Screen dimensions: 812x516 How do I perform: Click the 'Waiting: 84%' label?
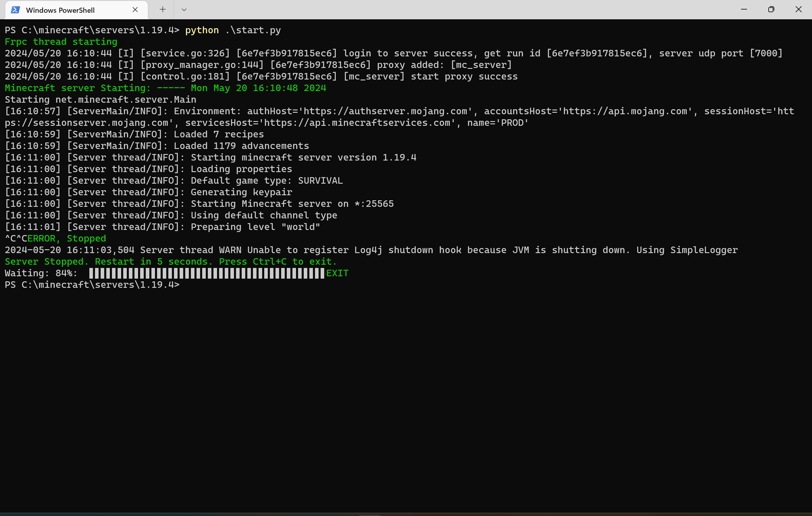tap(41, 273)
